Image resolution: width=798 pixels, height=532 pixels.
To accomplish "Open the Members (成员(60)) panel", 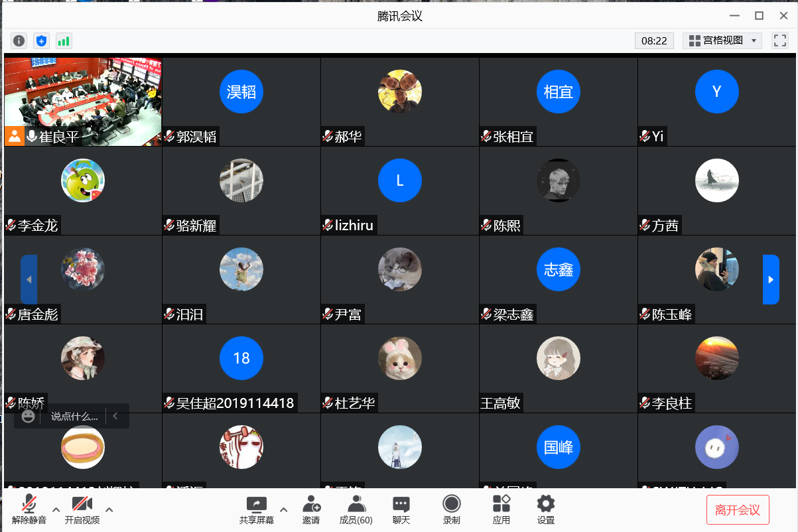I will (x=356, y=509).
